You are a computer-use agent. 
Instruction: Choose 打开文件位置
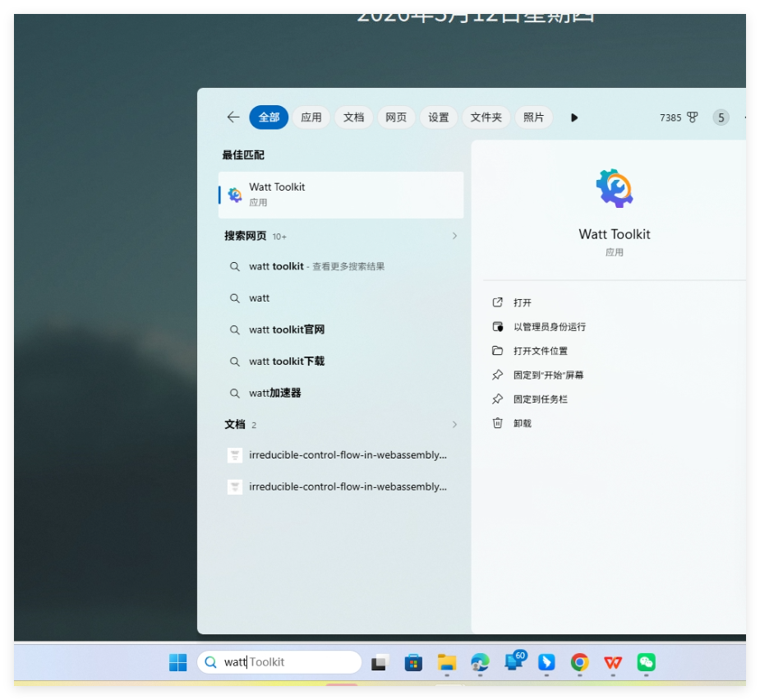(540, 351)
